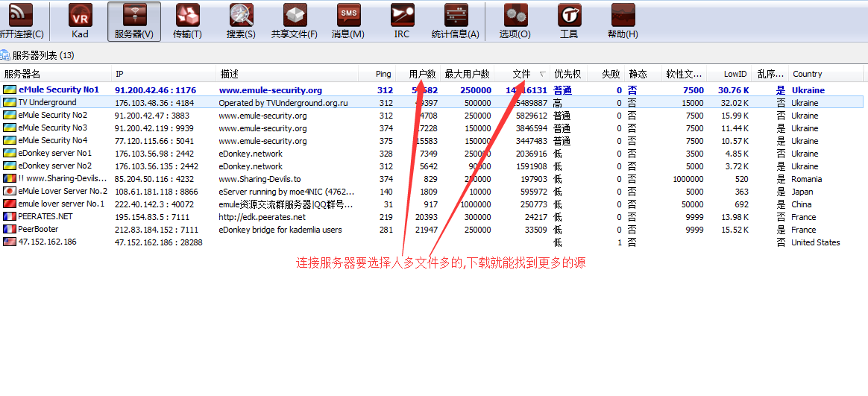Sort by 最大用户数 column header
Screen dimensions: 868x396
[468, 74]
